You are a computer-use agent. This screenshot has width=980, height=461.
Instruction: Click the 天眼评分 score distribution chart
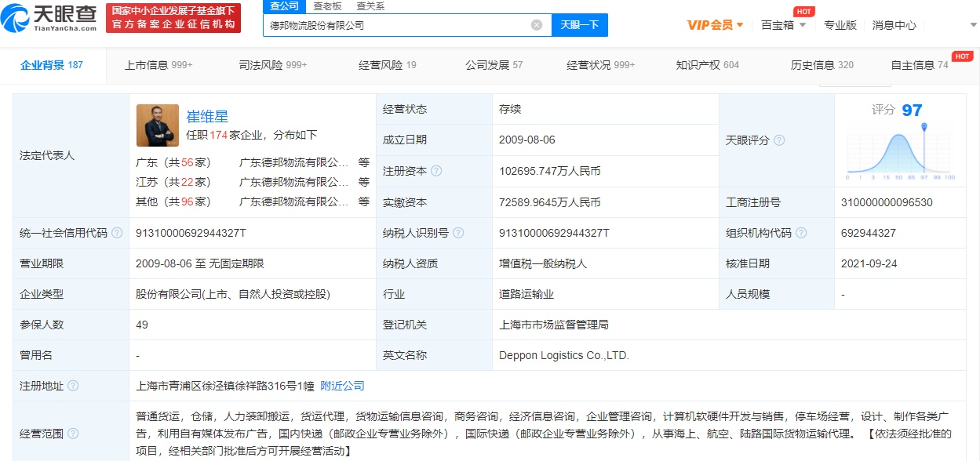tap(900, 151)
